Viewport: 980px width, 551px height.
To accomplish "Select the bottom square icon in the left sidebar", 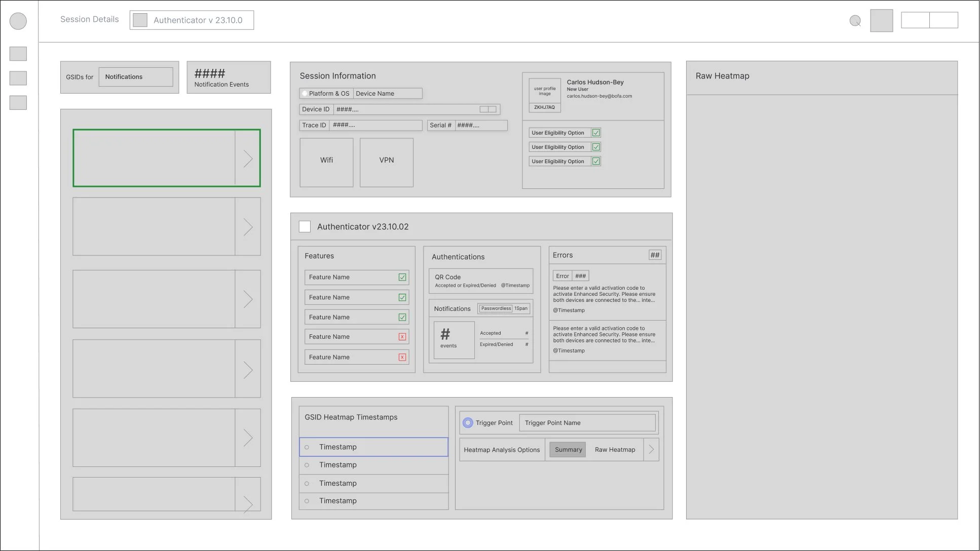I will (18, 103).
